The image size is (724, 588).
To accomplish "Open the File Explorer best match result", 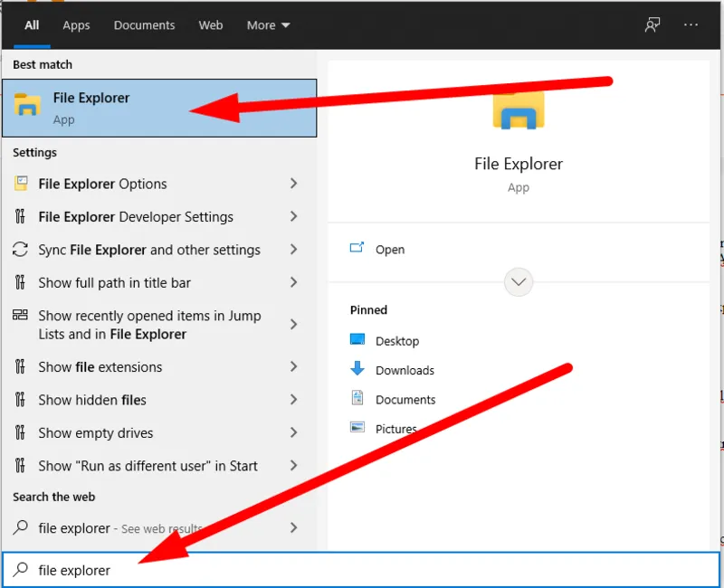I will (159, 108).
